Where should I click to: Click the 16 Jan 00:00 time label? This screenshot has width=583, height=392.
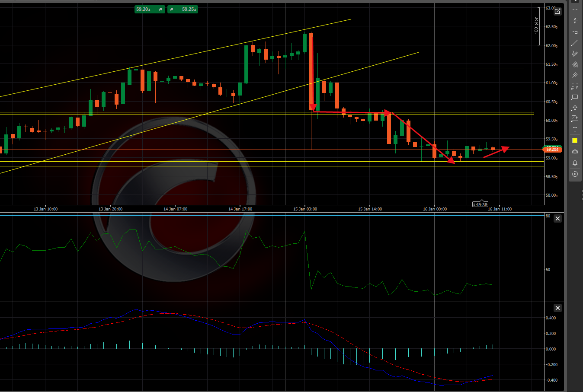click(435, 209)
